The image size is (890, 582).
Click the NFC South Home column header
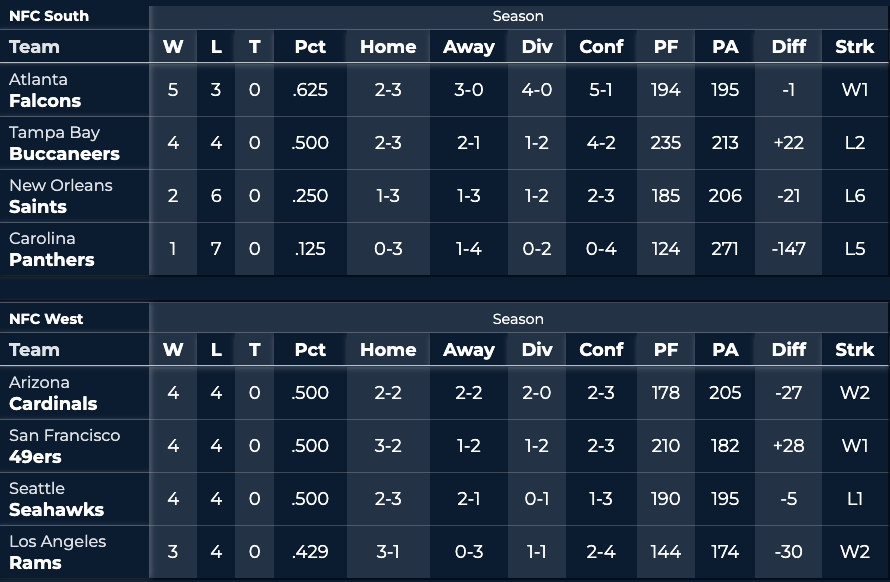[388, 46]
